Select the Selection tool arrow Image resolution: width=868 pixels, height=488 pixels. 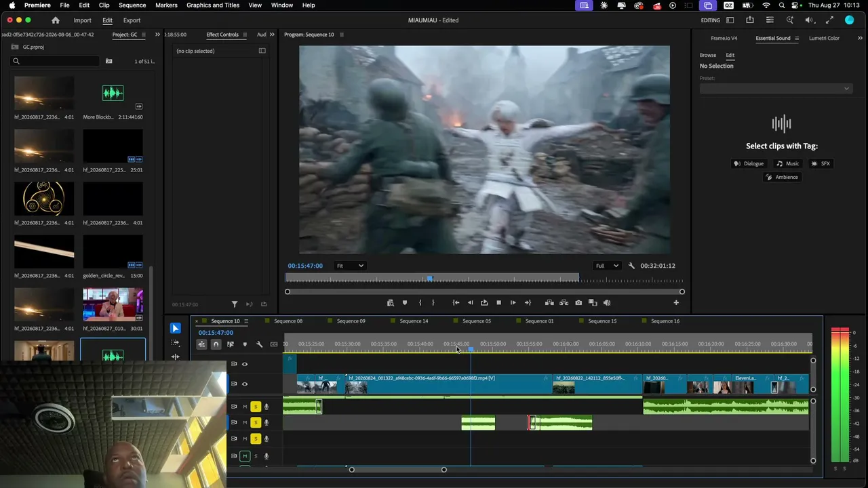(x=176, y=329)
